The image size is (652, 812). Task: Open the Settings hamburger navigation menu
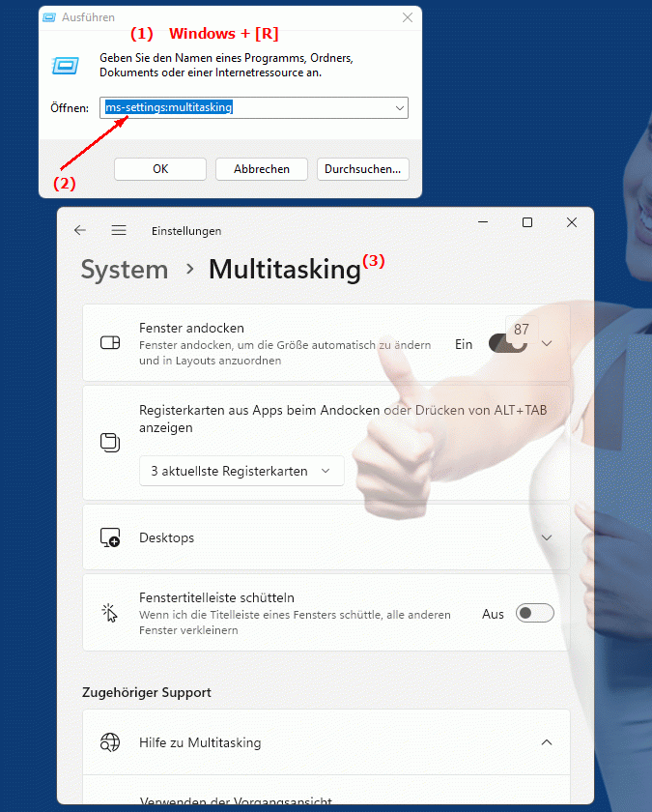click(x=119, y=230)
